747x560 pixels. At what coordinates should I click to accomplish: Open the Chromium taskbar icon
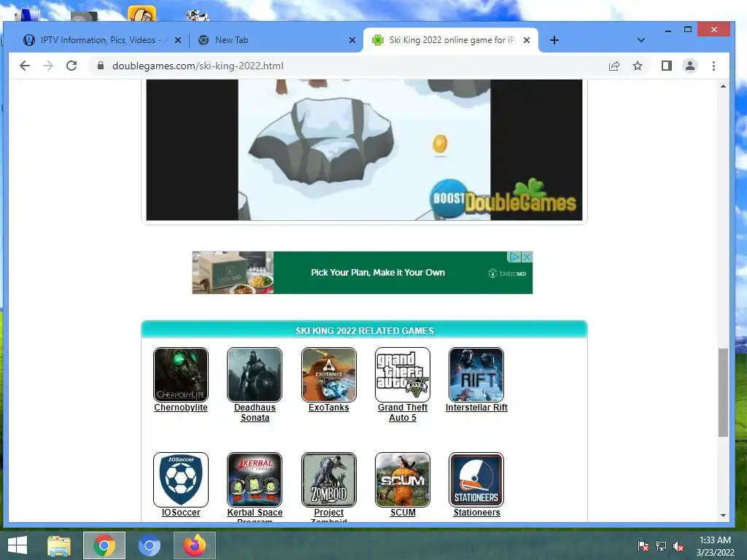pyautogui.click(x=149, y=545)
